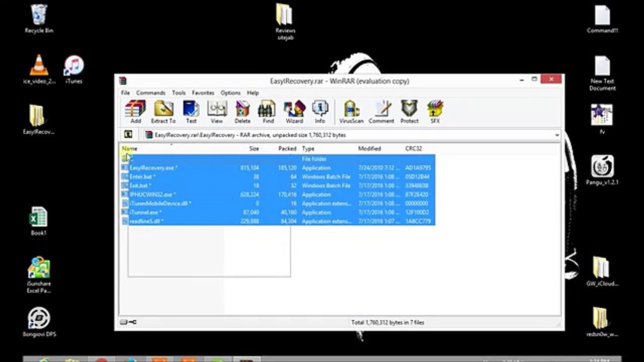Select the iSunshare Excel Password desktop icon

pos(39,275)
